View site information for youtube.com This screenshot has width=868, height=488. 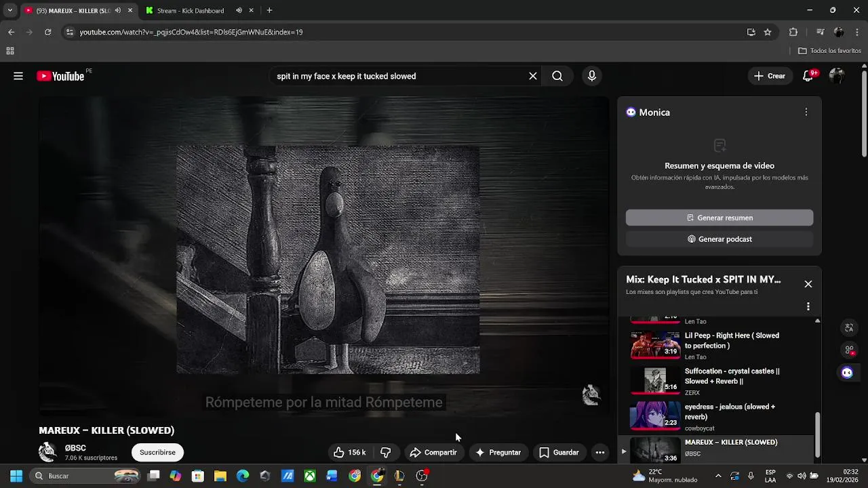69,32
